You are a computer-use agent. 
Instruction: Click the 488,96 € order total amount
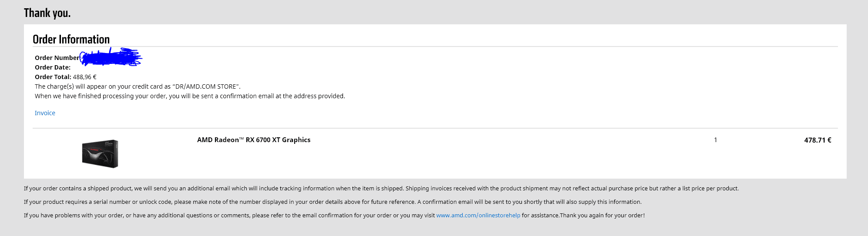click(x=84, y=77)
